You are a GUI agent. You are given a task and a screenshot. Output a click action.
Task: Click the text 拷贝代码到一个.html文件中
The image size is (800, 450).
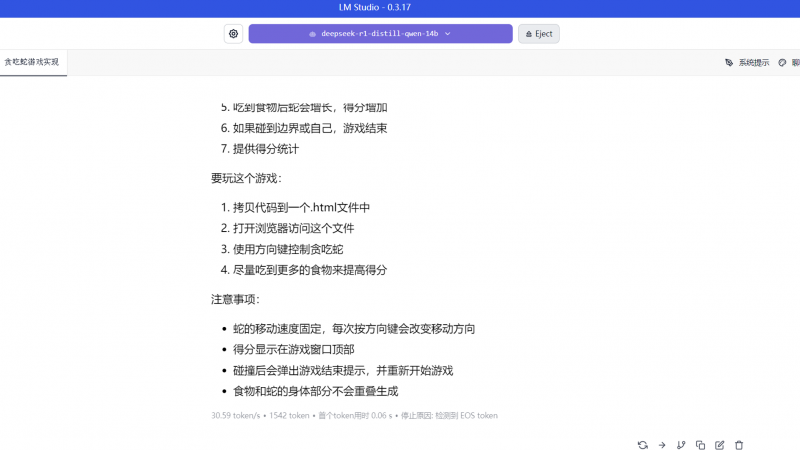[301, 208]
